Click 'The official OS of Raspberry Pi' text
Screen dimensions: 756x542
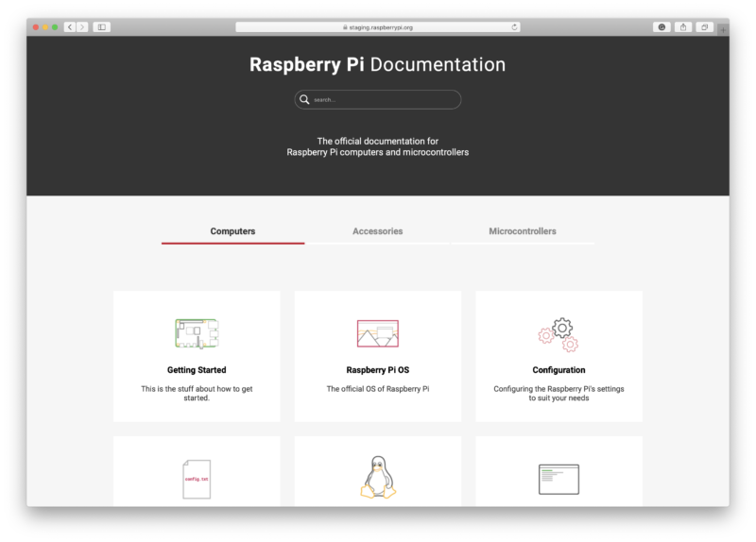(377, 389)
